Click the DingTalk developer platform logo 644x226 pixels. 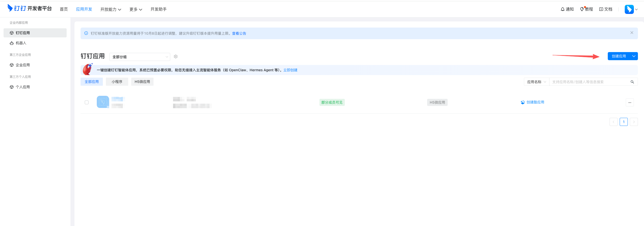[x=29, y=8]
